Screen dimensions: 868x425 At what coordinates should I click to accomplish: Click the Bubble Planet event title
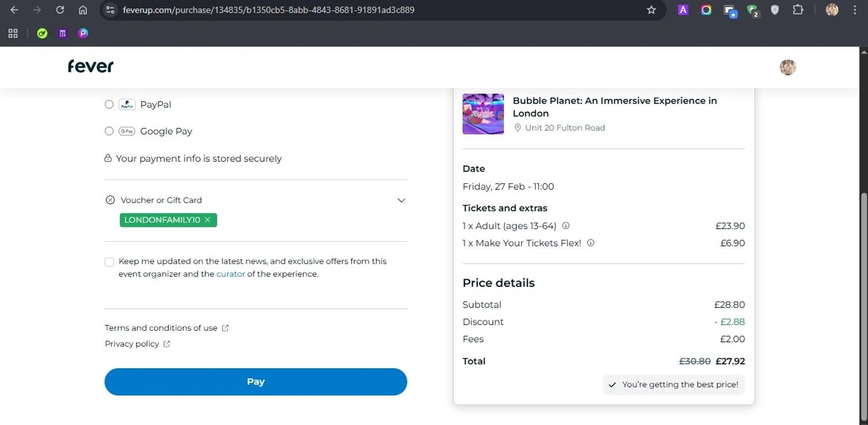pos(615,107)
